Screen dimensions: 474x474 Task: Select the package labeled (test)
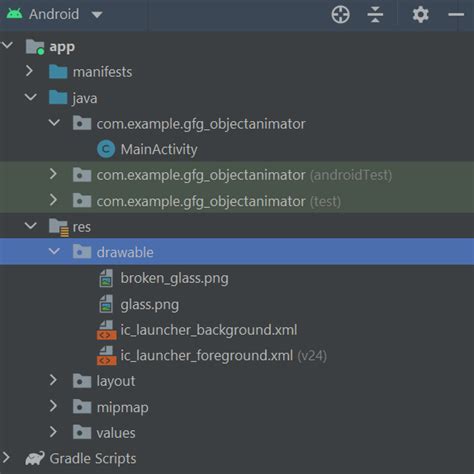pos(219,201)
